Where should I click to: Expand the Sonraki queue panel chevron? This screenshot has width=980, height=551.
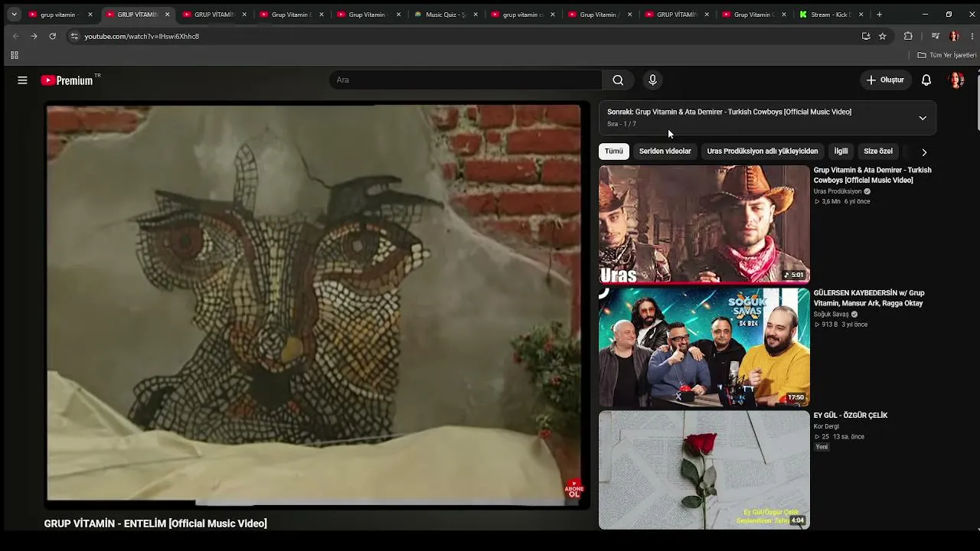pyautogui.click(x=923, y=118)
